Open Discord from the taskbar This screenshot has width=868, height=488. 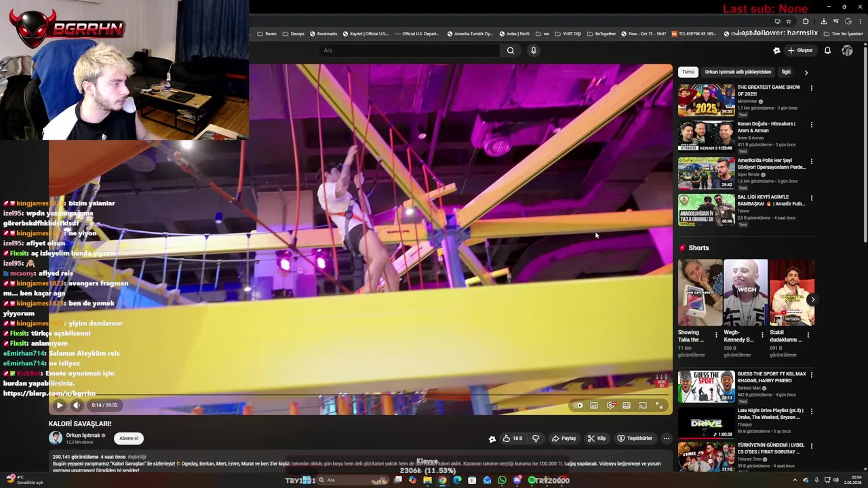(x=517, y=480)
